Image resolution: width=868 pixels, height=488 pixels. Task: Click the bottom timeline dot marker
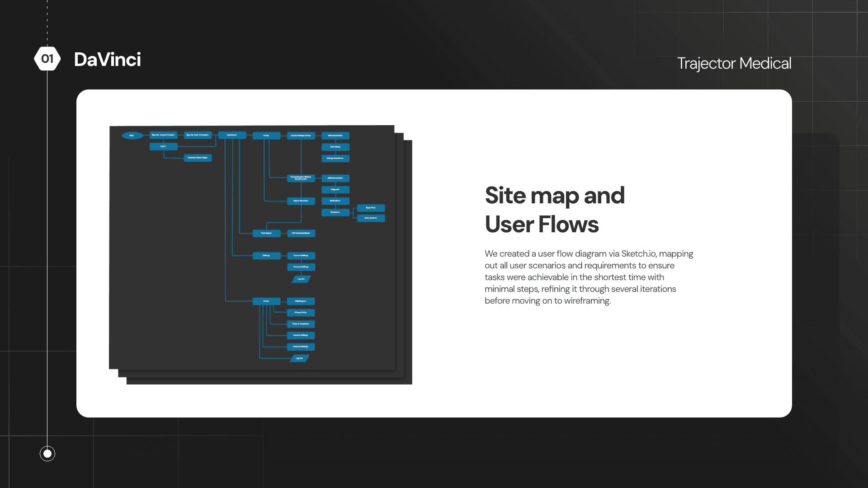click(x=47, y=453)
